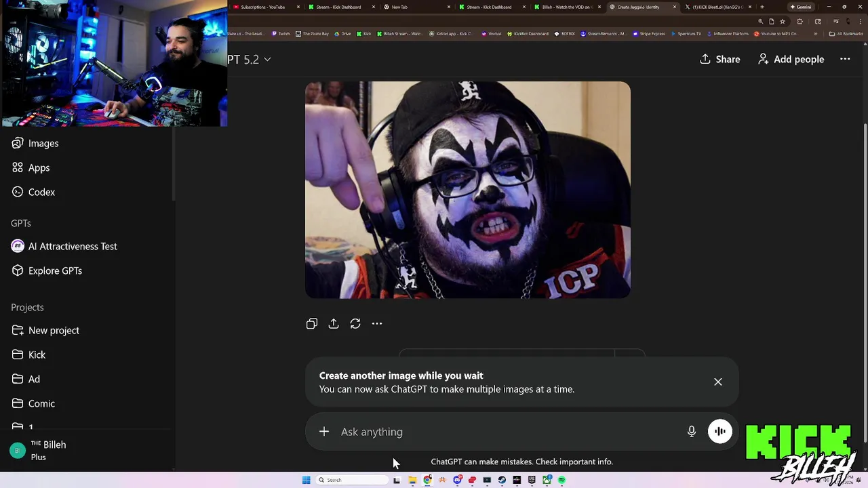Open a new browser tab with the plus button

point(762,7)
